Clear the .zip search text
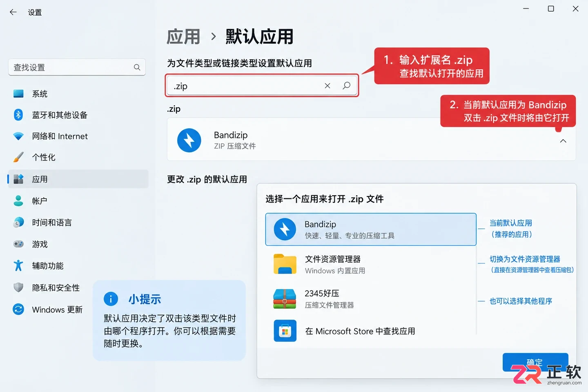 click(x=327, y=86)
